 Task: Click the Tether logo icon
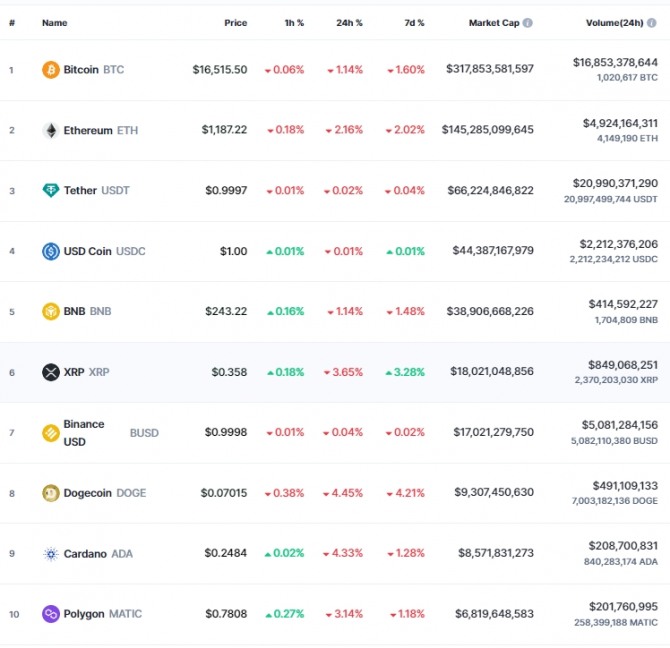[x=50, y=190]
